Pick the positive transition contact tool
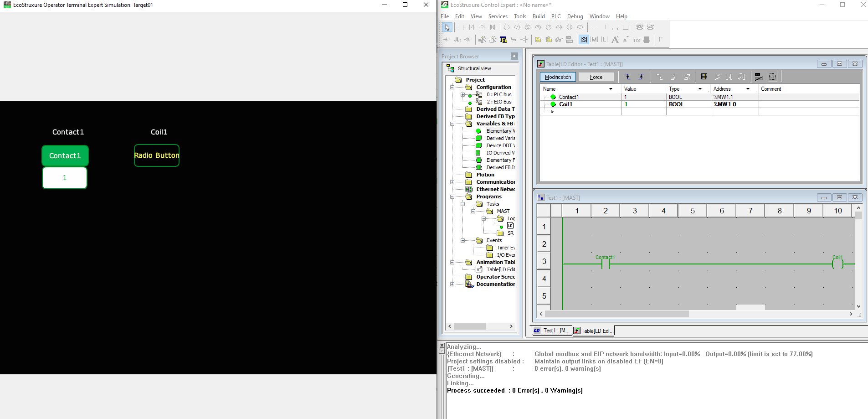Screen dimensions: 868x419 (x=482, y=27)
